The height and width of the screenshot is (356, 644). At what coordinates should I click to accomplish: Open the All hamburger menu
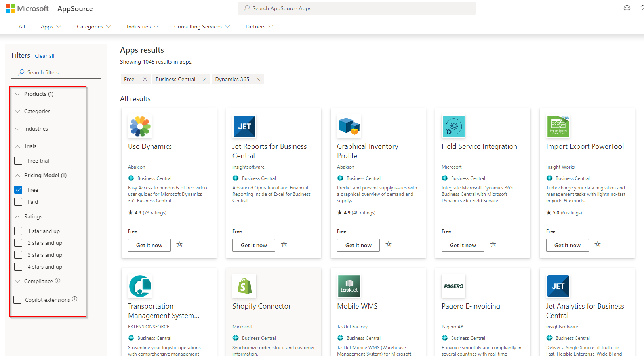tap(17, 27)
